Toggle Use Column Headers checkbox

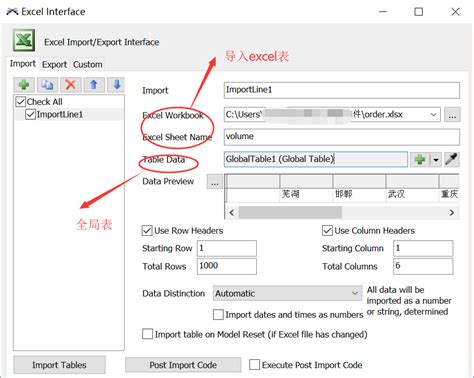point(327,231)
